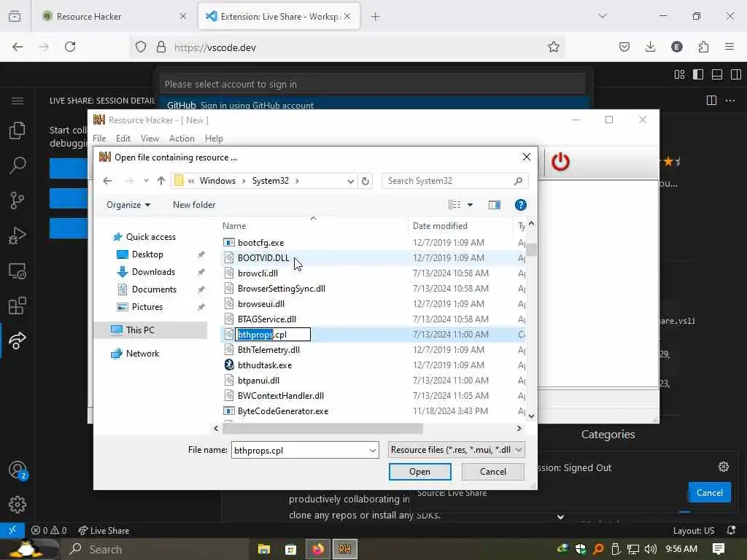This screenshot has height=560, width=747.
Task: Open the Accounts icon with badge
Action: pos(18,470)
